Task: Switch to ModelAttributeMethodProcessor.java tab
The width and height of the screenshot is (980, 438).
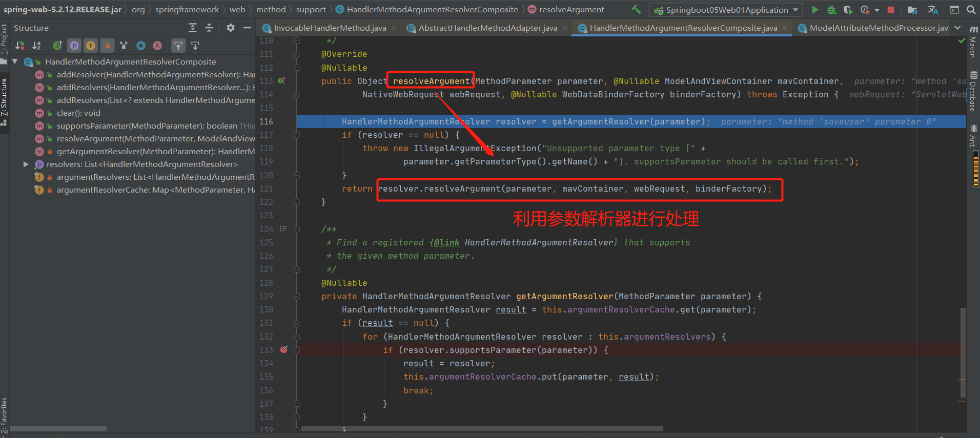Action: click(x=878, y=28)
